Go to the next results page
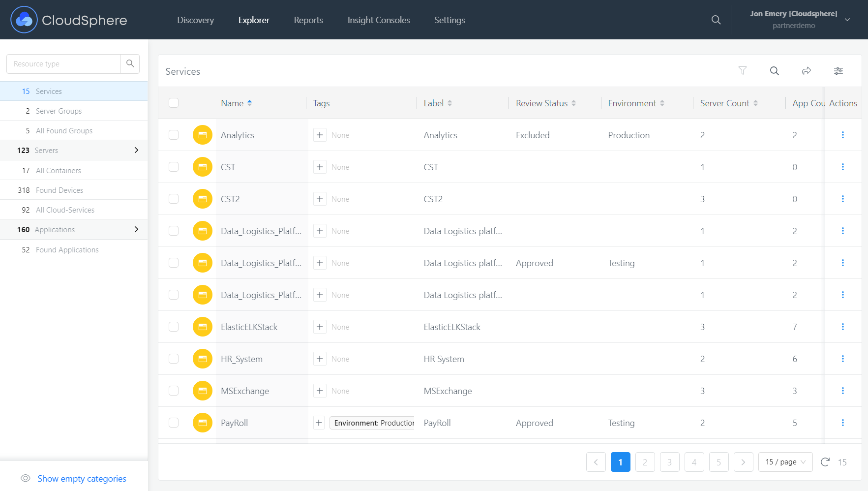 (x=743, y=462)
